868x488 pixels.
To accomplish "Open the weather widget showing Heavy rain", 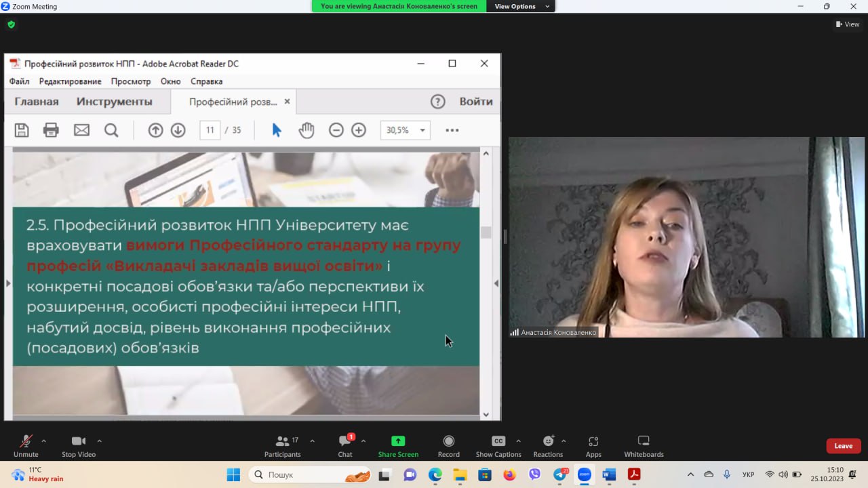I will click(x=38, y=474).
